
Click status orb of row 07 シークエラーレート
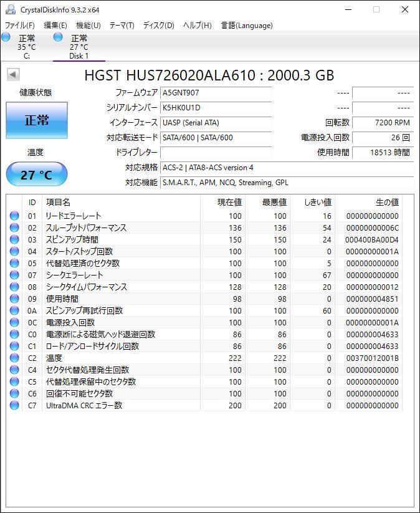pos(14,275)
